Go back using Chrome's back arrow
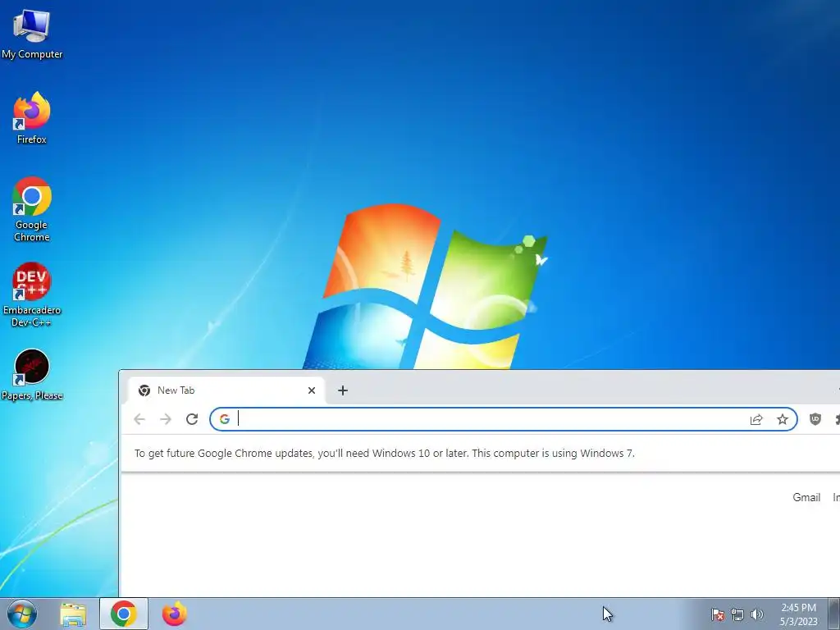Viewport: 840px width, 630px height. point(139,419)
